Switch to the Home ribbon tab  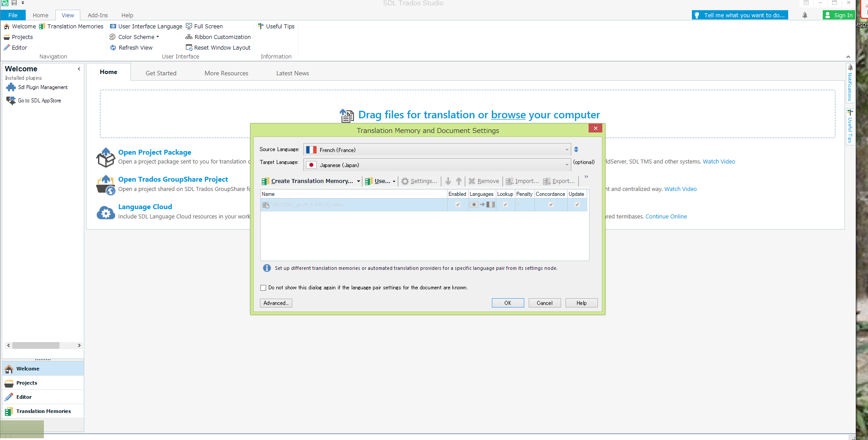(x=40, y=15)
